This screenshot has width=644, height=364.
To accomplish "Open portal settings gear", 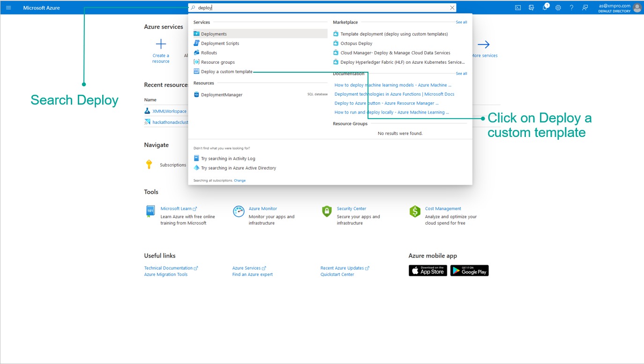I will coord(558,8).
